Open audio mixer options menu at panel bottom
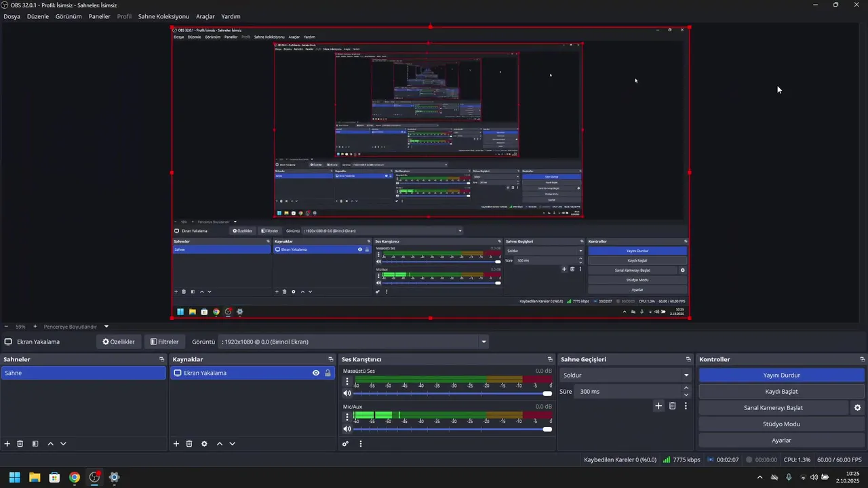 pyautogui.click(x=361, y=444)
